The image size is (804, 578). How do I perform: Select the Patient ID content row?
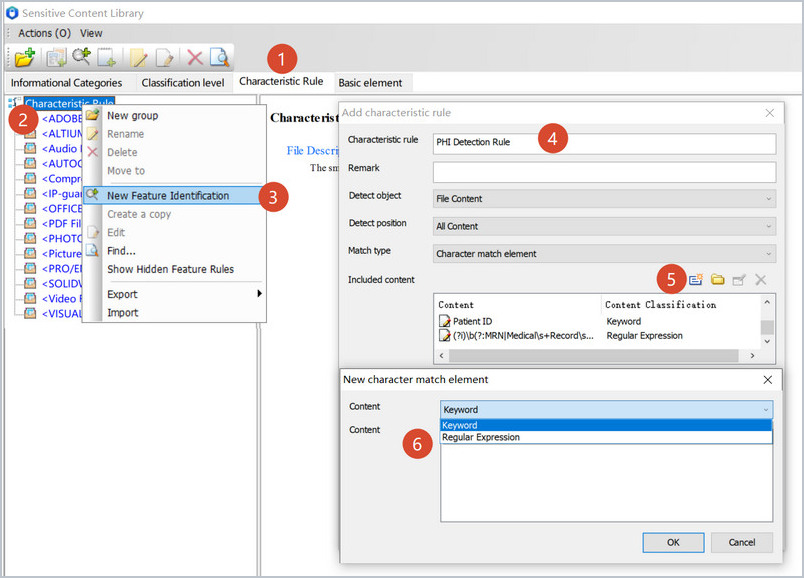[598, 321]
